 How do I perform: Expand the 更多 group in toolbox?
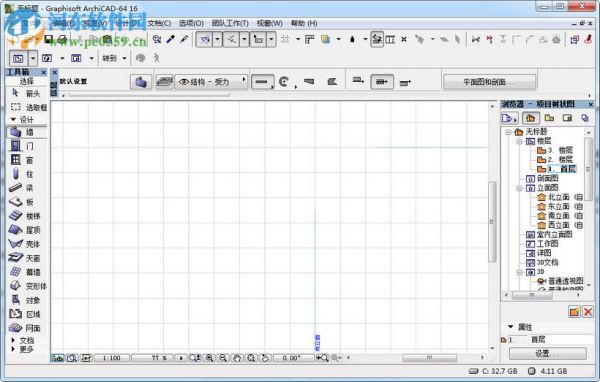[x=13, y=349]
